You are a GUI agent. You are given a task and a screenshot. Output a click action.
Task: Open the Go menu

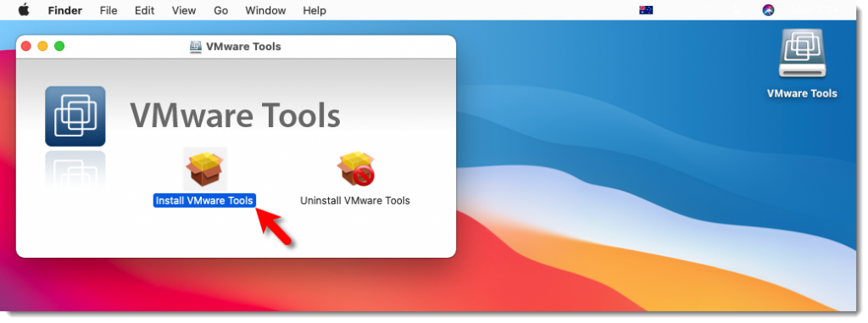point(221,10)
